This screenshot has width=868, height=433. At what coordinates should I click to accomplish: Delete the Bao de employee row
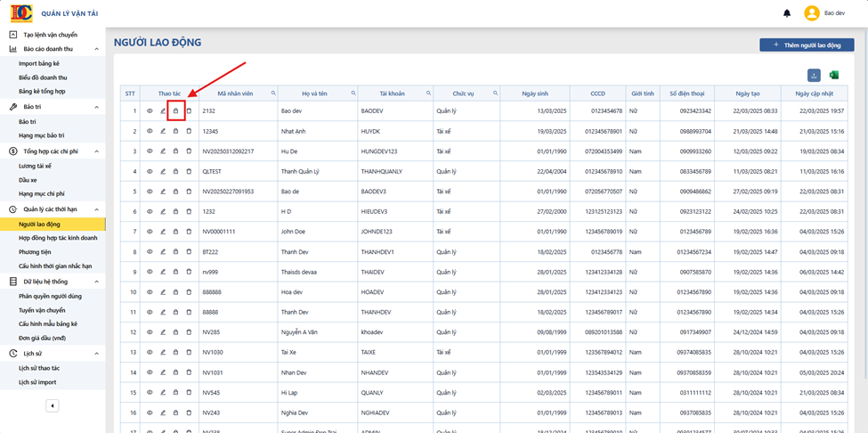[189, 192]
